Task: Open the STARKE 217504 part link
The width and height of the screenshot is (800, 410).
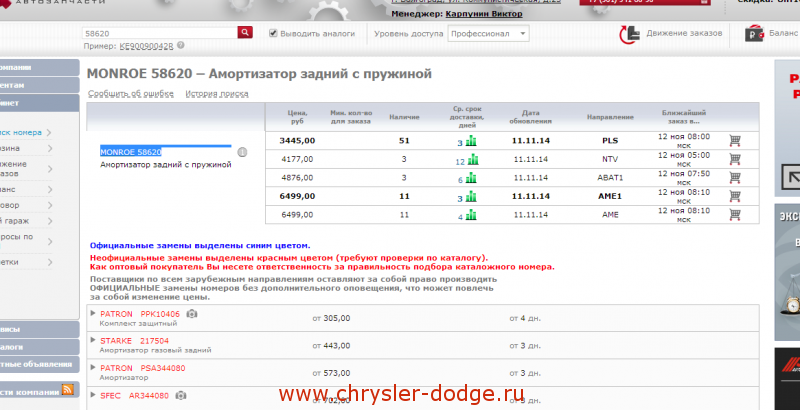Action: click(134, 341)
